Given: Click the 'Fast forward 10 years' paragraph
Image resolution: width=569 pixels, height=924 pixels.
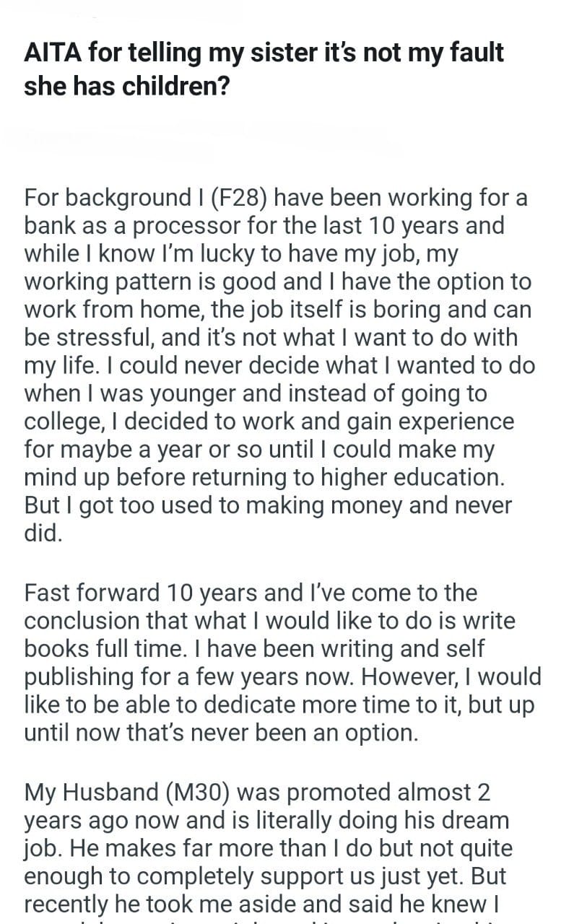Looking at the screenshot, I should coord(282,663).
